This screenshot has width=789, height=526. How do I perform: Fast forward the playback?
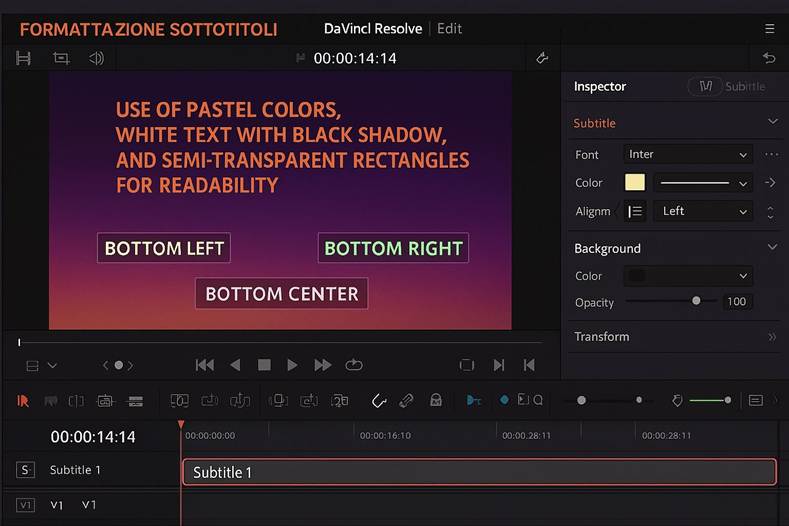click(323, 365)
